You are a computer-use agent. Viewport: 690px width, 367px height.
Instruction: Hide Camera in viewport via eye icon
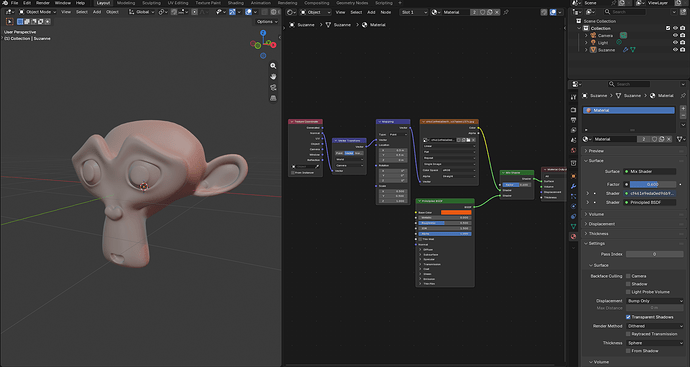[x=675, y=36]
